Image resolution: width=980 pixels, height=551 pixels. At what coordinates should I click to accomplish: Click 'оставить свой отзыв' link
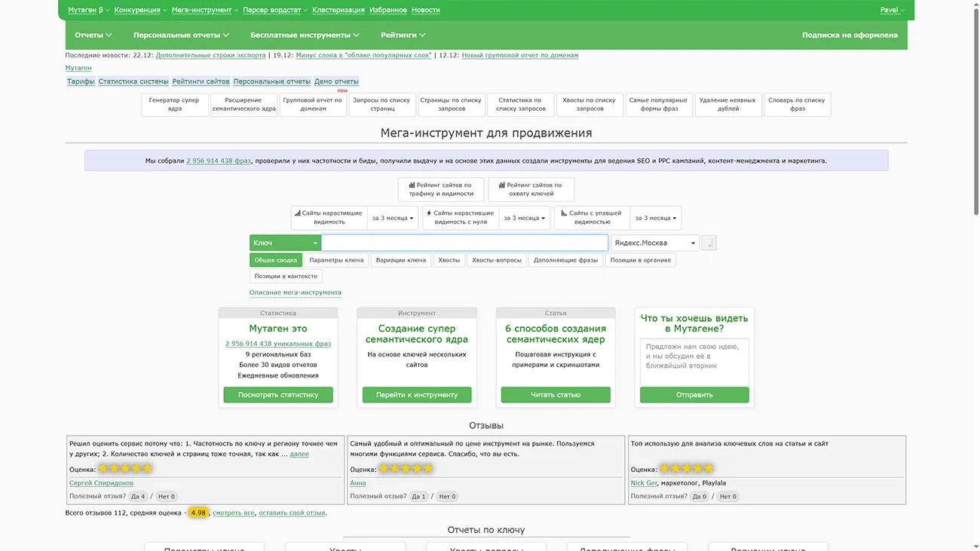(x=292, y=513)
